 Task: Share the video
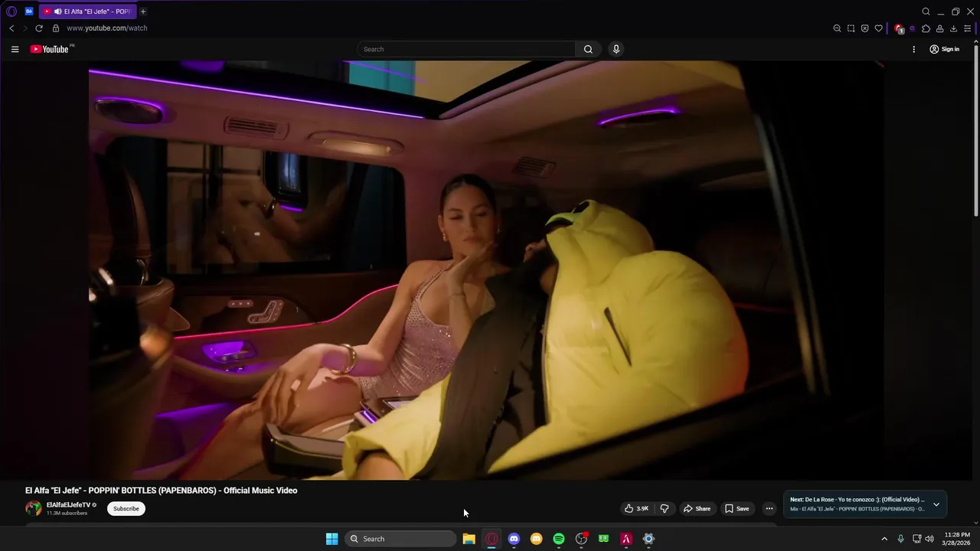coord(697,508)
